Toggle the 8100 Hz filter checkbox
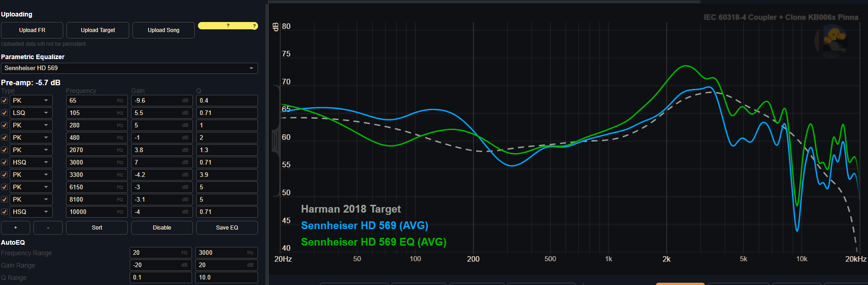868x285 pixels. tap(4, 199)
